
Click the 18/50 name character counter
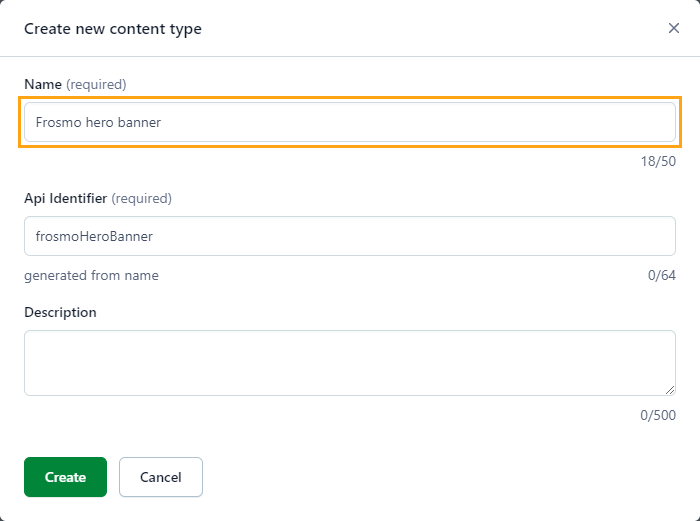(x=658, y=161)
